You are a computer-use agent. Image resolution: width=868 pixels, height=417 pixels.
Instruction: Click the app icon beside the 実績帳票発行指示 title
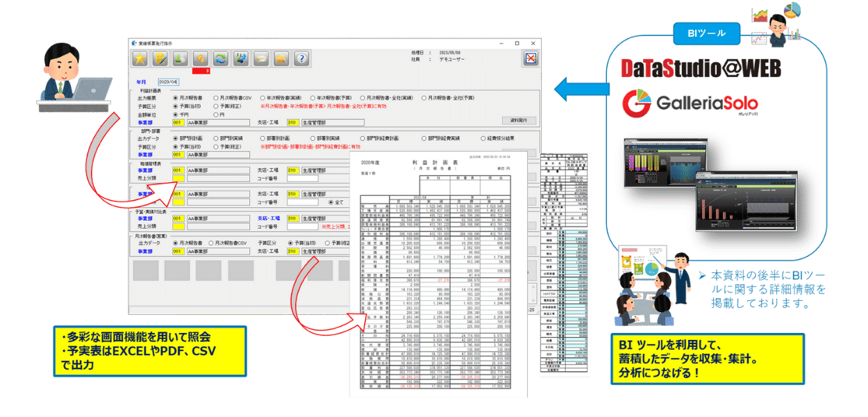click(133, 42)
